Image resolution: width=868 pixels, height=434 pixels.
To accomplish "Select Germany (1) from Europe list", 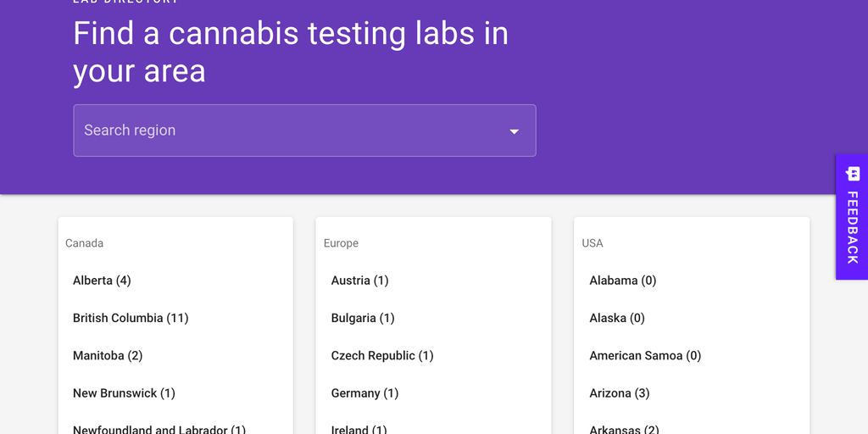I will tap(364, 393).
